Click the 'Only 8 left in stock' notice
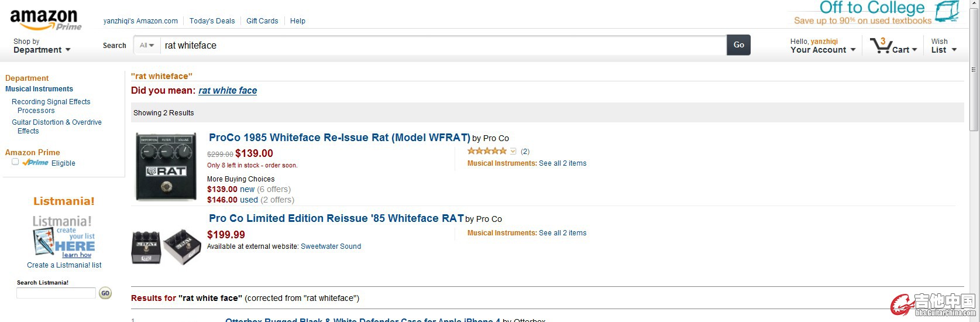 tap(252, 166)
